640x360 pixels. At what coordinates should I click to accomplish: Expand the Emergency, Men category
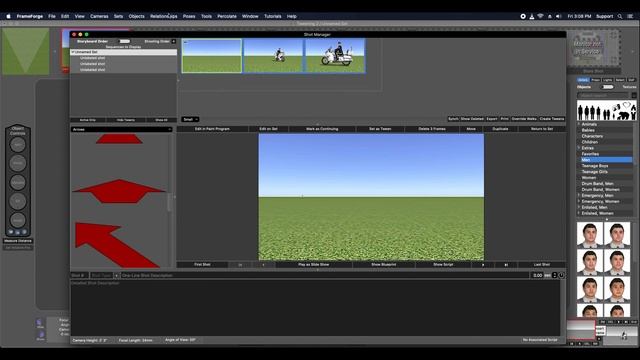(x=579, y=196)
